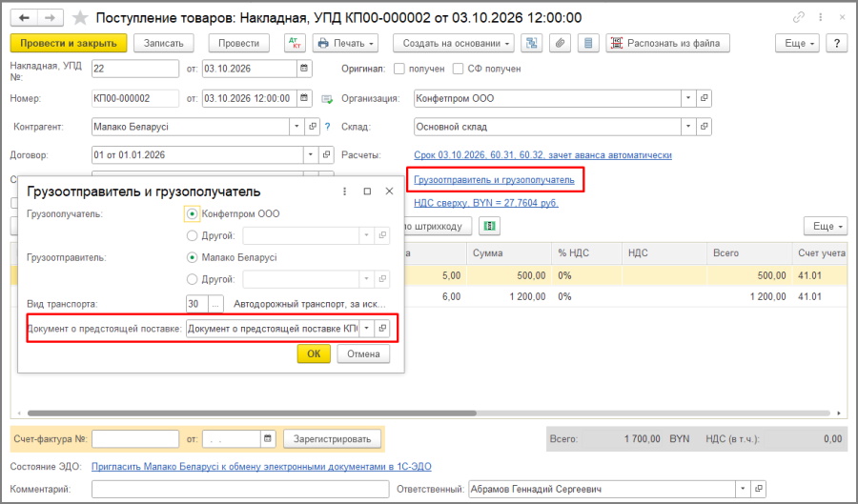This screenshot has height=504, width=858.
Task: Open Ответственный Абрамов card icon
Action: click(x=759, y=489)
